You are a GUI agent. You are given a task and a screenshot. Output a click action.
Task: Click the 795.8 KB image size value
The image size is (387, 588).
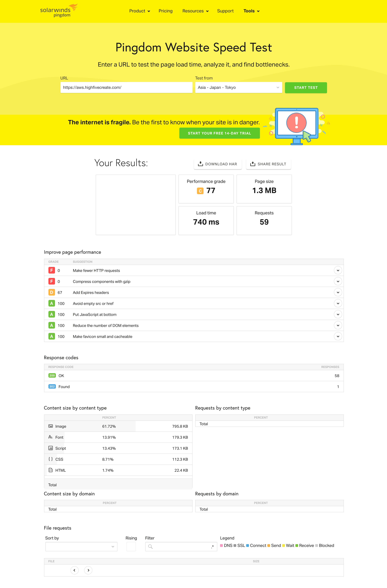coord(180,426)
